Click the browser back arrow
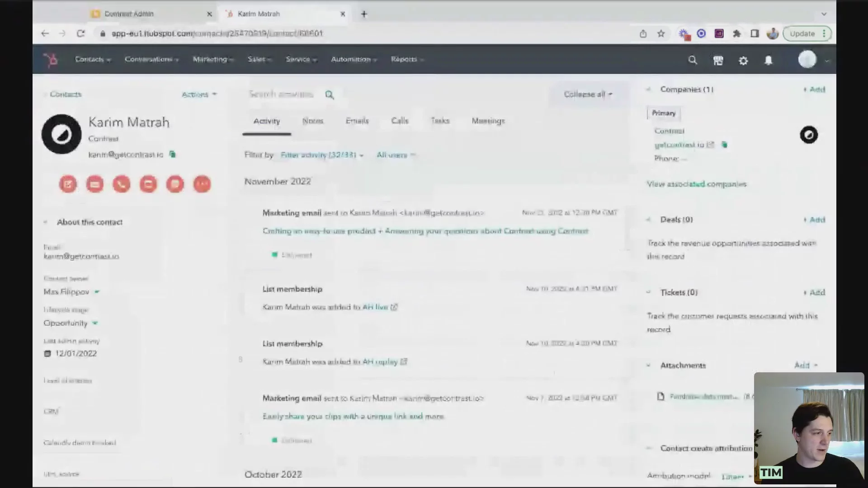 pyautogui.click(x=45, y=33)
